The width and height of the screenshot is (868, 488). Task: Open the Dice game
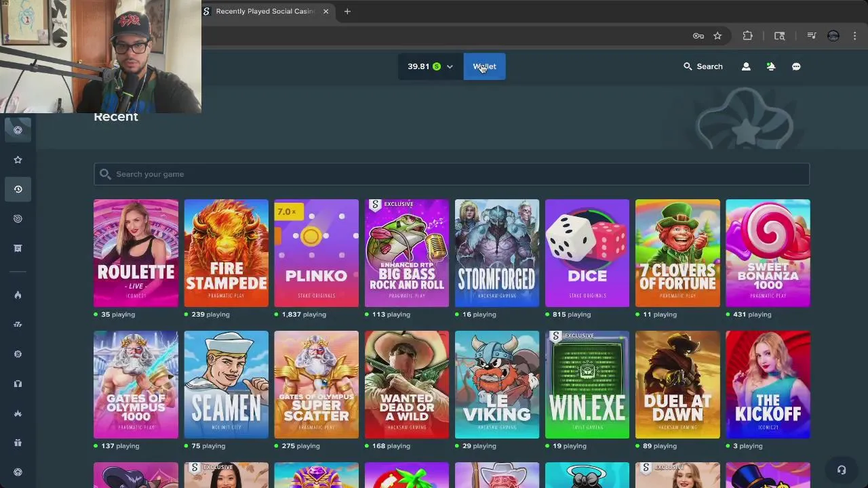587,253
